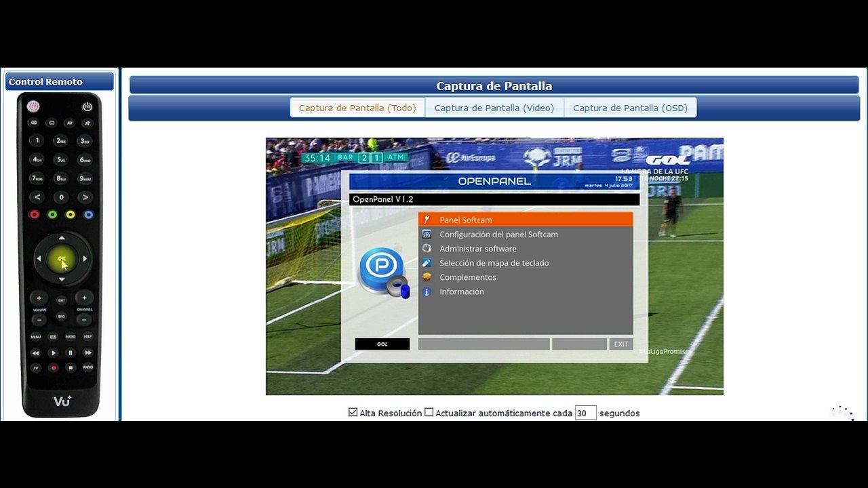Click the rewind button on the remote

click(35, 353)
